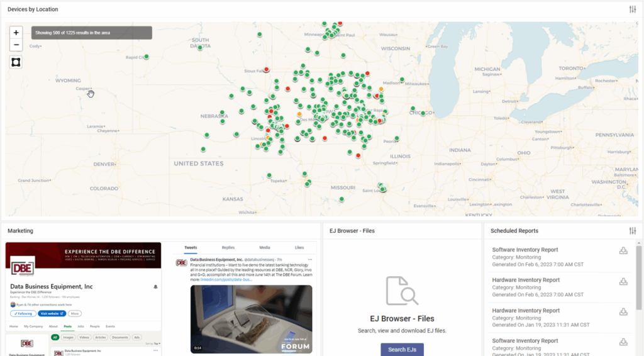Viewport: 644px width, 356px height.
Task: Click the 'Scheduled Reports' panel title
Action: pos(514,231)
